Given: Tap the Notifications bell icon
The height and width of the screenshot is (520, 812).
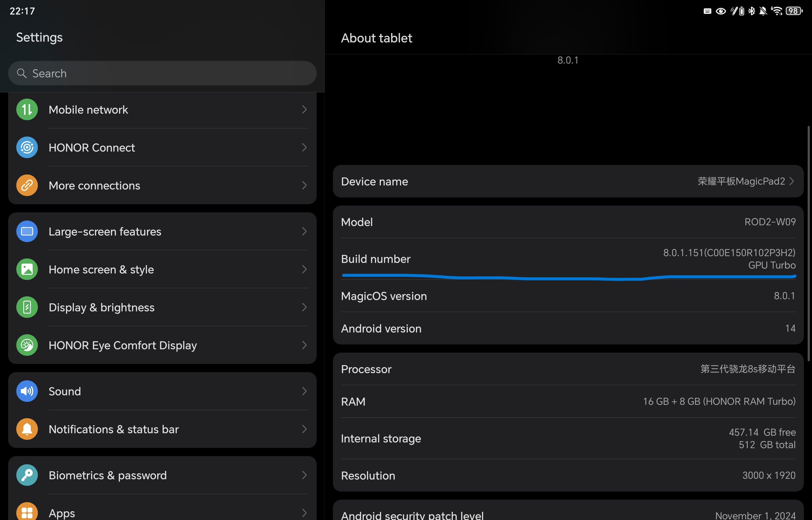Looking at the screenshot, I should click(x=27, y=429).
